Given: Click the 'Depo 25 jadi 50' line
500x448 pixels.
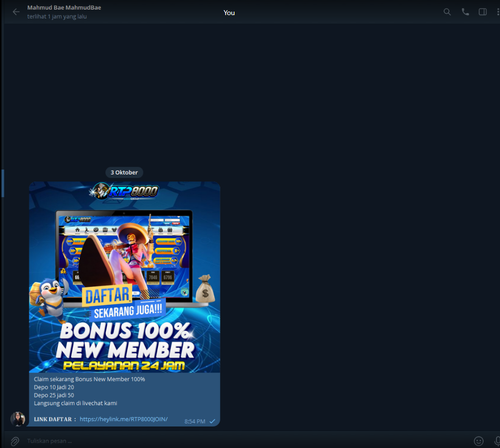Looking at the screenshot, I should point(54,395).
